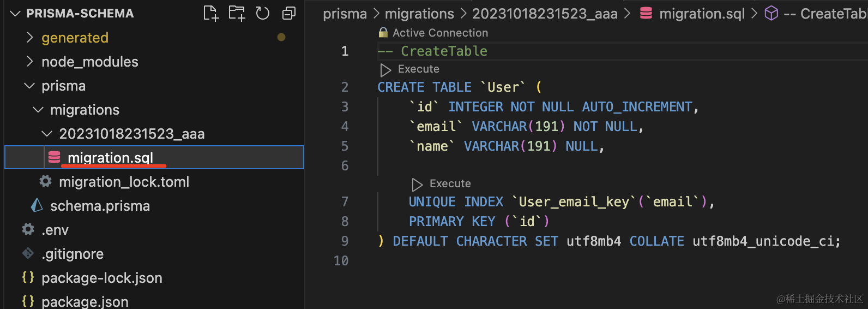
Task: Open package-lock.json in the explorer
Action: pos(102,278)
